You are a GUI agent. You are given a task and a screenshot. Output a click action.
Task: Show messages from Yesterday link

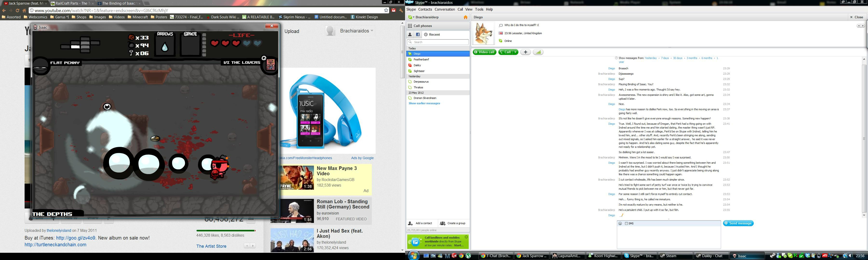point(650,58)
